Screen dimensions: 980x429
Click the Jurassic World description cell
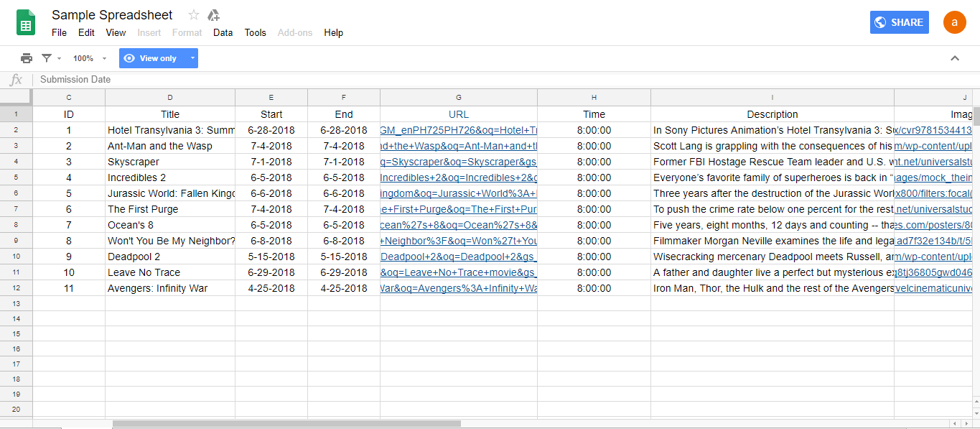coord(773,193)
